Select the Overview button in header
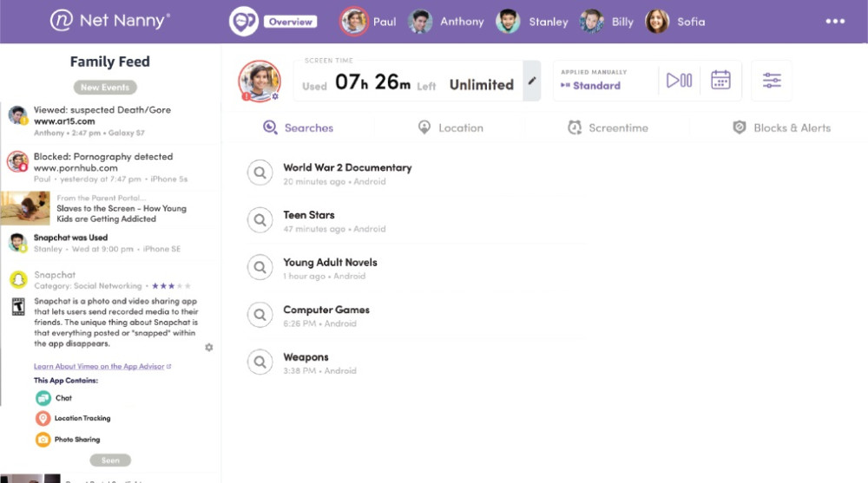This screenshot has height=483, width=868. point(290,22)
